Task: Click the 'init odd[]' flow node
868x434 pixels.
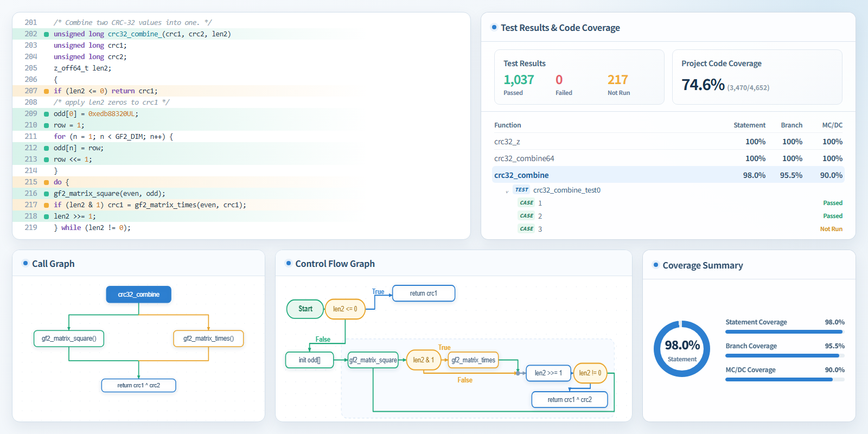Action: 309,360
